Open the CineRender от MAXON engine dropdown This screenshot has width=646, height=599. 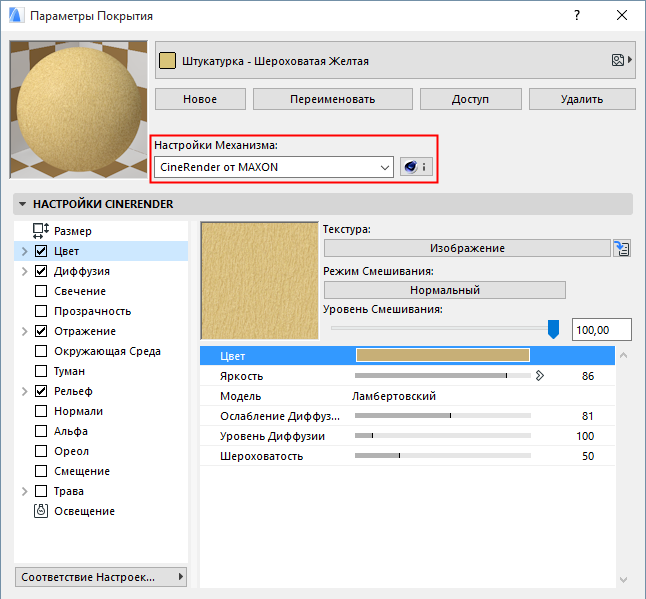coord(274,167)
